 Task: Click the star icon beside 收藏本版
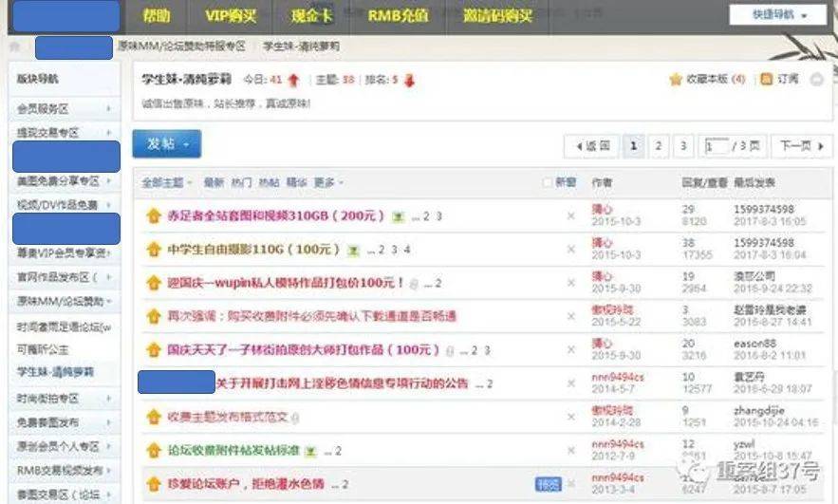click(x=676, y=80)
